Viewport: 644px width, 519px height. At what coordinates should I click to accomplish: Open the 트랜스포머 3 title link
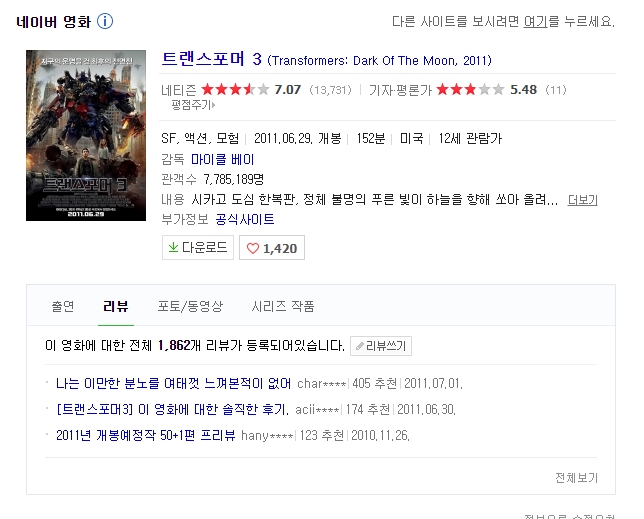click(212, 59)
